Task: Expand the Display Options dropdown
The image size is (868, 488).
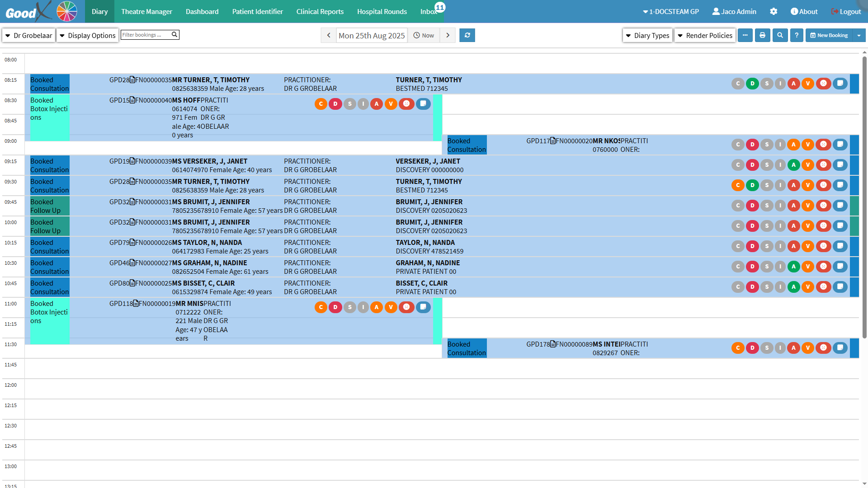Action: 88,35
